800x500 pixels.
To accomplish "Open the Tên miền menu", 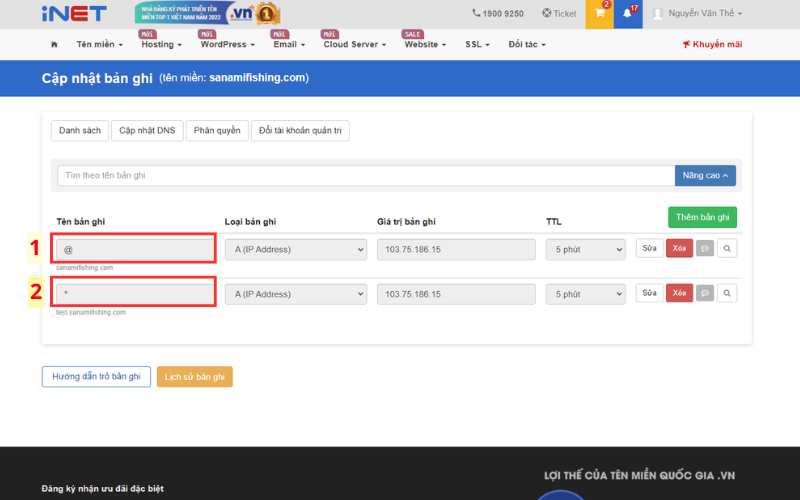I will tap(99, 44).
